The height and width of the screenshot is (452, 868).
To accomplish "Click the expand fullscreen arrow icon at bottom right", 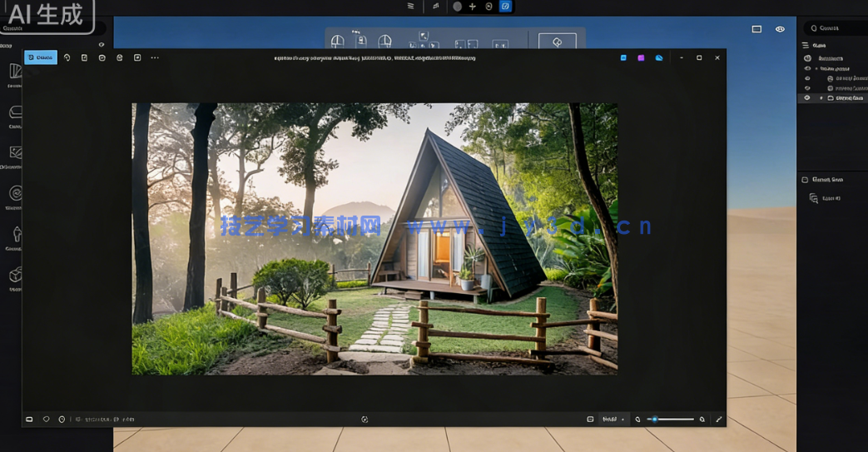I will click(719, 420).
